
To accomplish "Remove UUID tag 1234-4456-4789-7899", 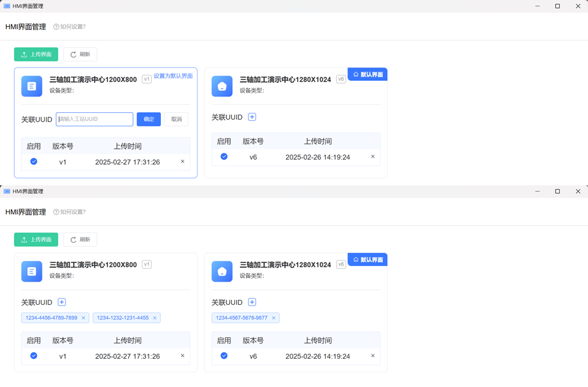I will pyautogui.click(x=83, y=318).
